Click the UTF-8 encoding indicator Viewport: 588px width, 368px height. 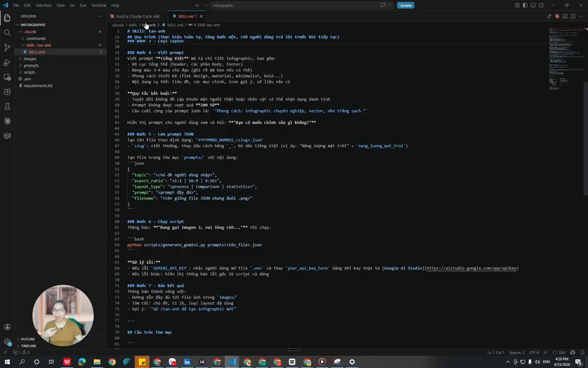click(533, 352)
